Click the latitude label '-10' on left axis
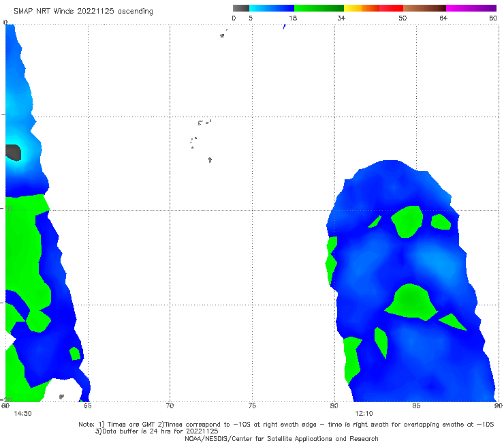The image size is (504, 443). click(x=6, y=208)
